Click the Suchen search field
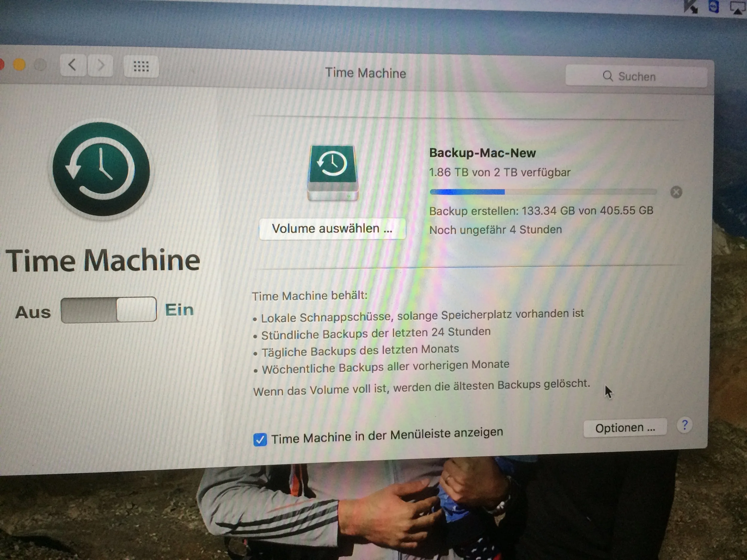Viewport: 747px width, 560px height. pos(636,76)
